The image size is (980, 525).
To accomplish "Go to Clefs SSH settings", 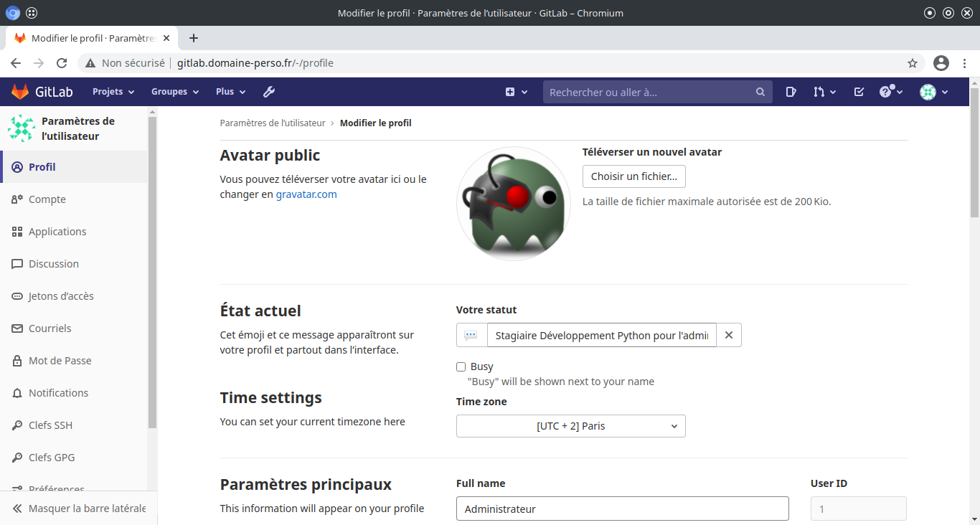I will [50, 425].
